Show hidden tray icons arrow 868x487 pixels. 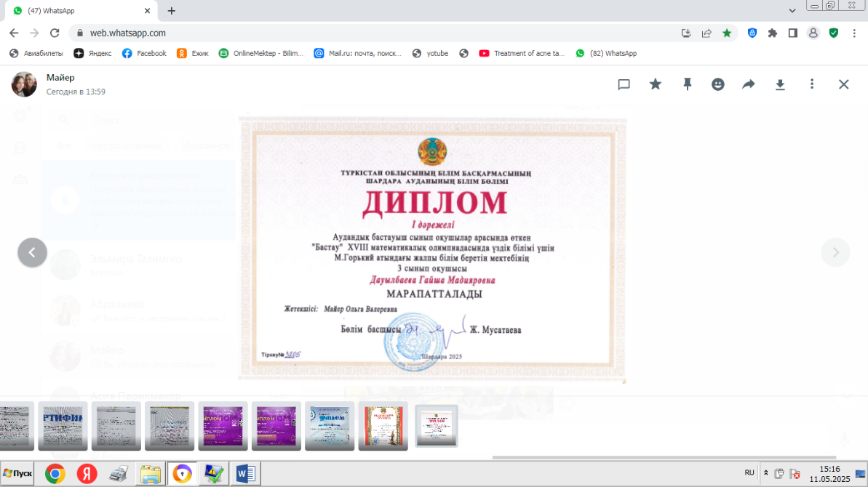[766, 473]
